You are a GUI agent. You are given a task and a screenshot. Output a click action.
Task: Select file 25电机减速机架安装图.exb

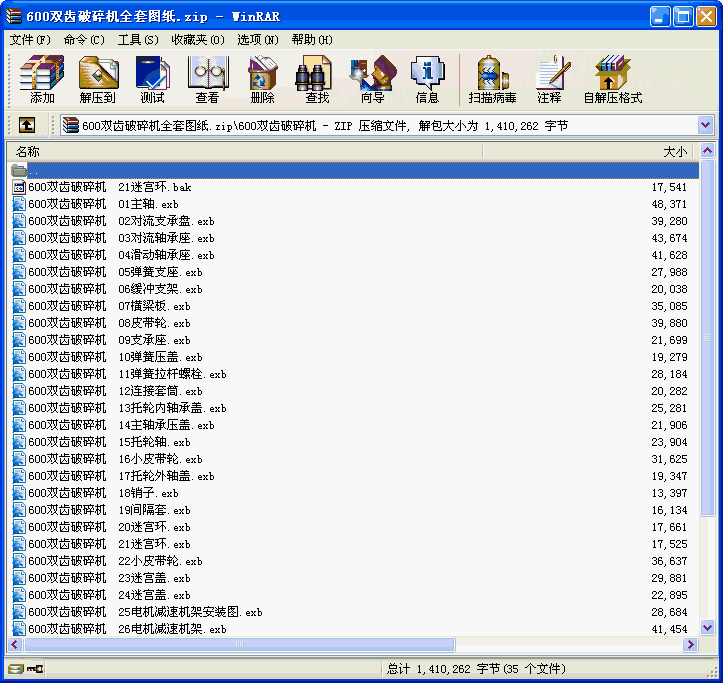coord(145,612)
